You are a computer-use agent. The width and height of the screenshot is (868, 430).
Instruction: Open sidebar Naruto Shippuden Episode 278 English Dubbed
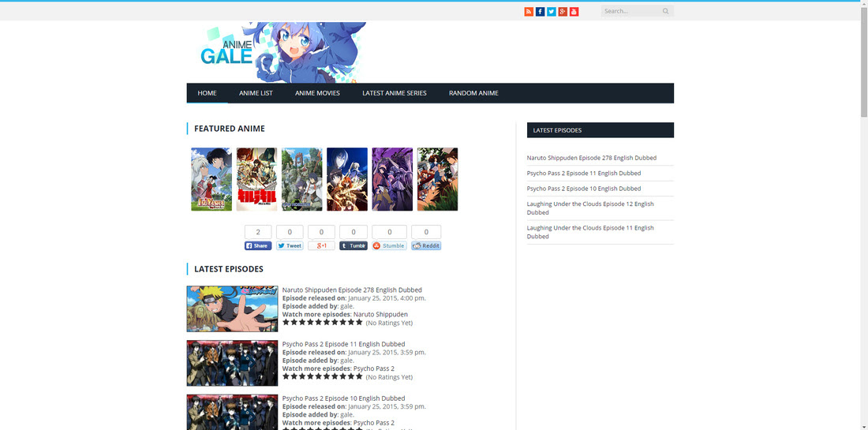coord(592,158)
